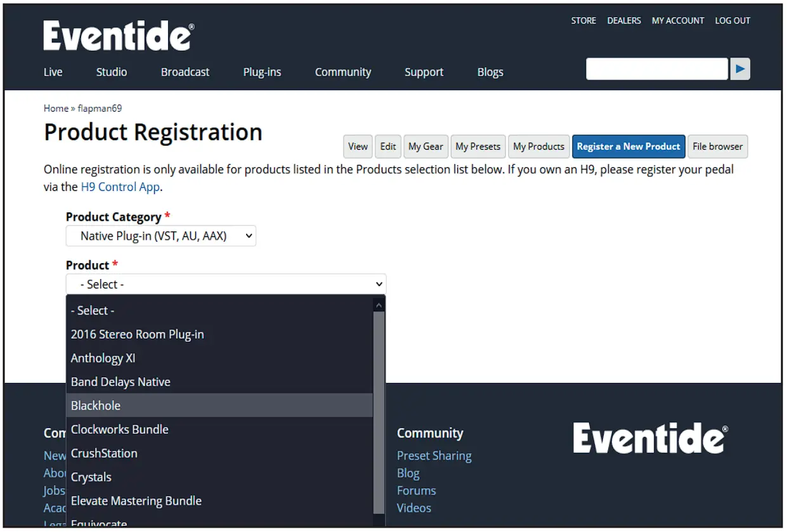The image size is (787, 532).
Task: Pick Elevate Mastering Bundle option
Action: click(136, 501)
